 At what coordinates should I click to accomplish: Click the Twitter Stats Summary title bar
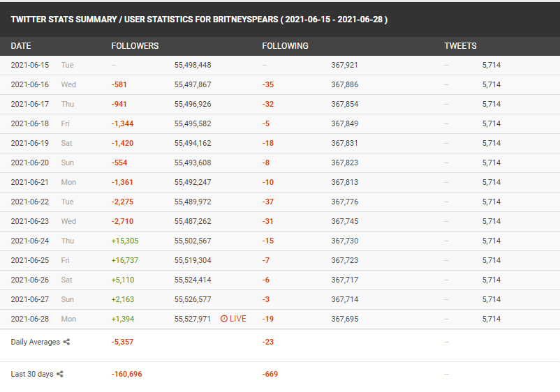point(280,20)
